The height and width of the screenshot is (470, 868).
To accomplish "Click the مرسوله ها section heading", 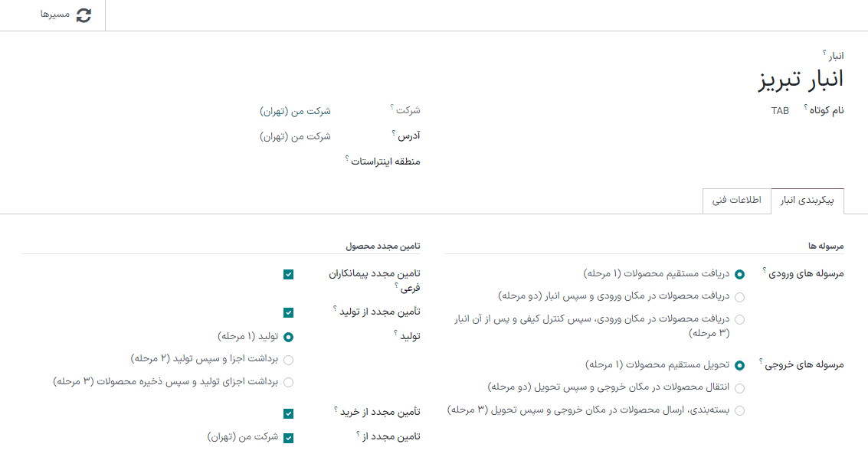I will tap(825, 246).
